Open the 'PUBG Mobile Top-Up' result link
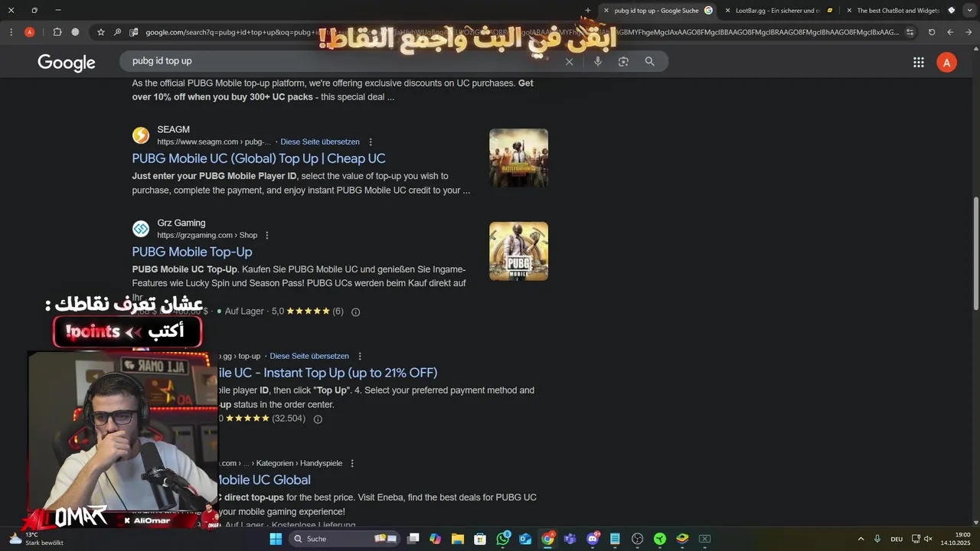Image resolution: width=980 pixels, height=551 pixels. coord(192,252)
